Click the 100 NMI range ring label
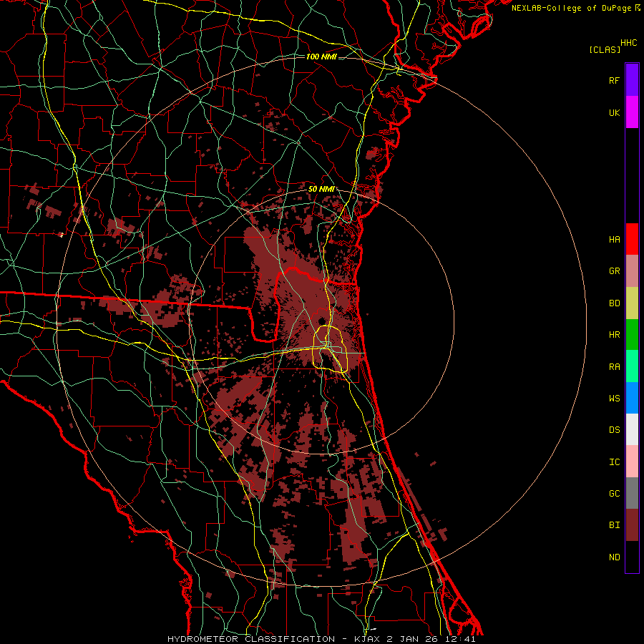 point(321,57)
